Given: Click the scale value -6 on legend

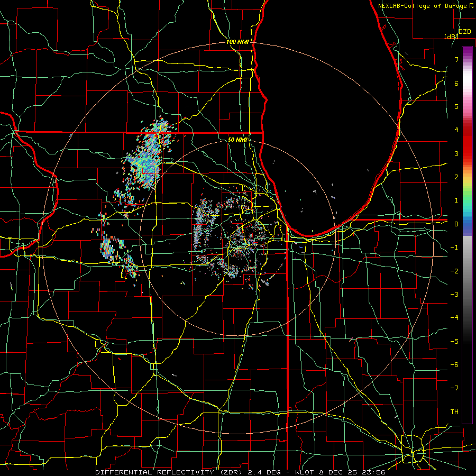Looking at the screenshot, I should [x=454, y=364].
